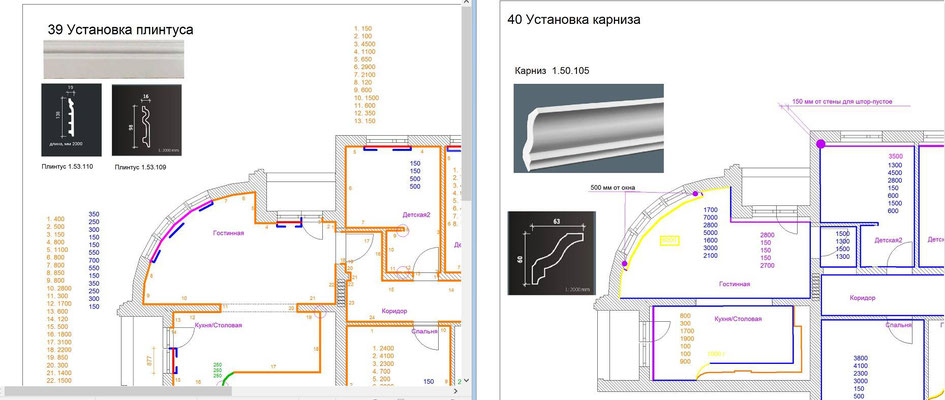
Task: Click the 'Спальня' label in right plan
Action: click(898, 325)
